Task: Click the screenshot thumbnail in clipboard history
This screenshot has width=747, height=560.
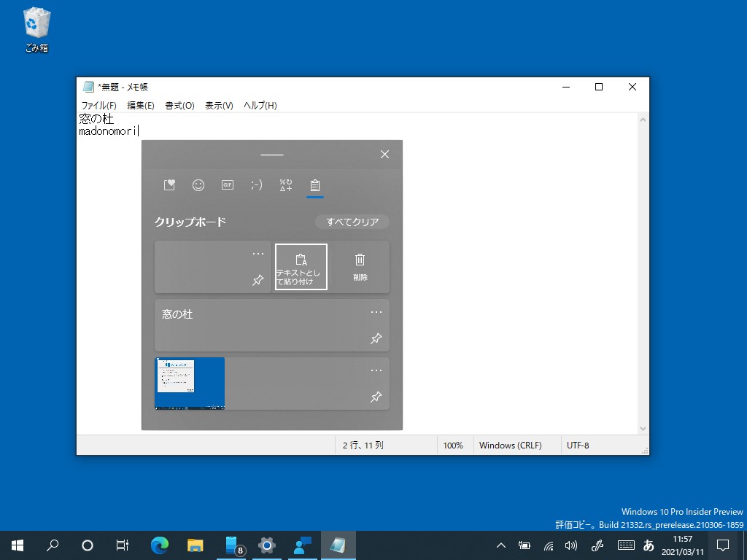Action: tap(189, 382)
